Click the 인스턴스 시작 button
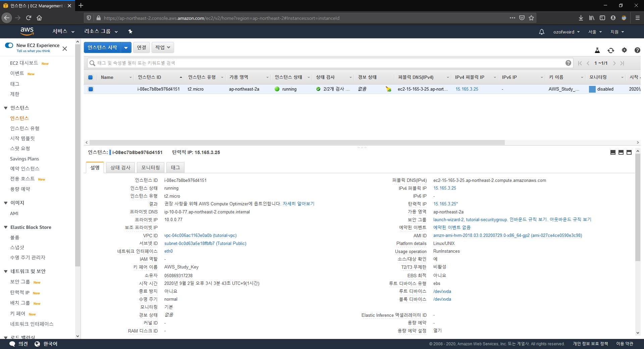The image size is (644, 349). click(x=102, y=48)
